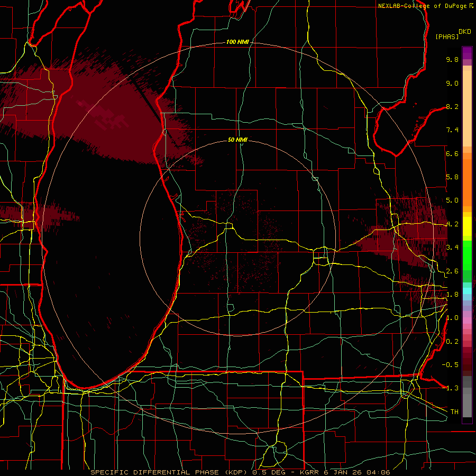This screenshot has width=476, height=476.
Task: Click the [PHAS] units label
Action: (447, 36)
